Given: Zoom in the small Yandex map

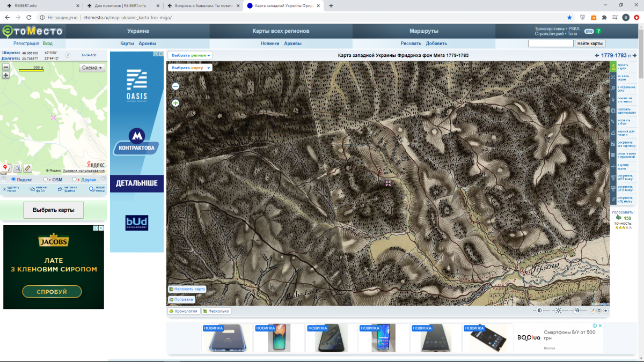Looking at the screenshot, I should (x=6, y=75).
